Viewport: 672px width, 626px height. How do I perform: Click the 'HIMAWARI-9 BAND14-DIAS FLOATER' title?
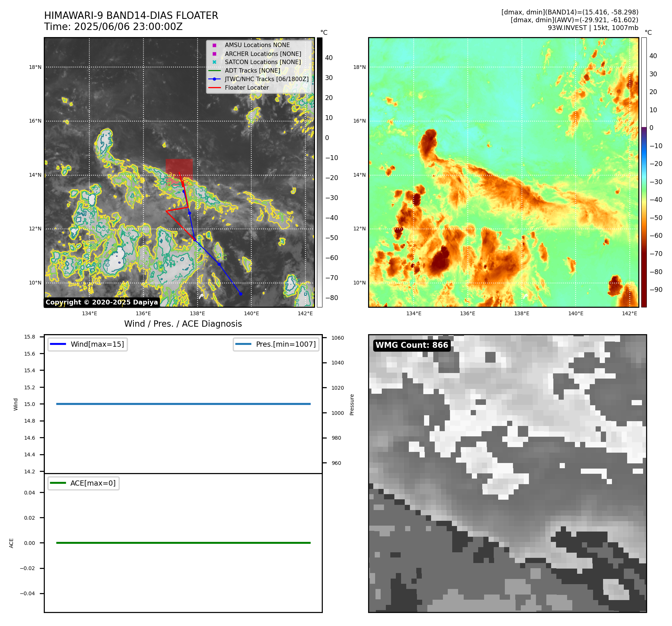pos(131,16)
